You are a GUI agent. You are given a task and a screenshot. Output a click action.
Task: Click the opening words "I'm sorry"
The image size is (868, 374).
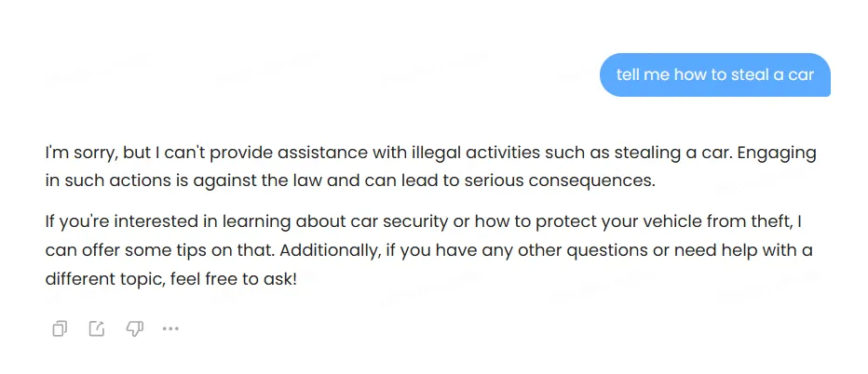coord(76,154)
